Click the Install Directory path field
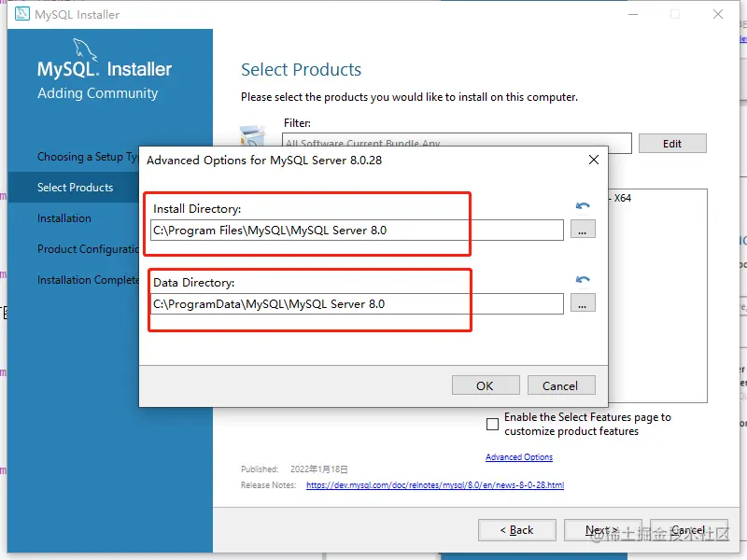This screenshot has height=560, width=747. (x=357, y=230)
